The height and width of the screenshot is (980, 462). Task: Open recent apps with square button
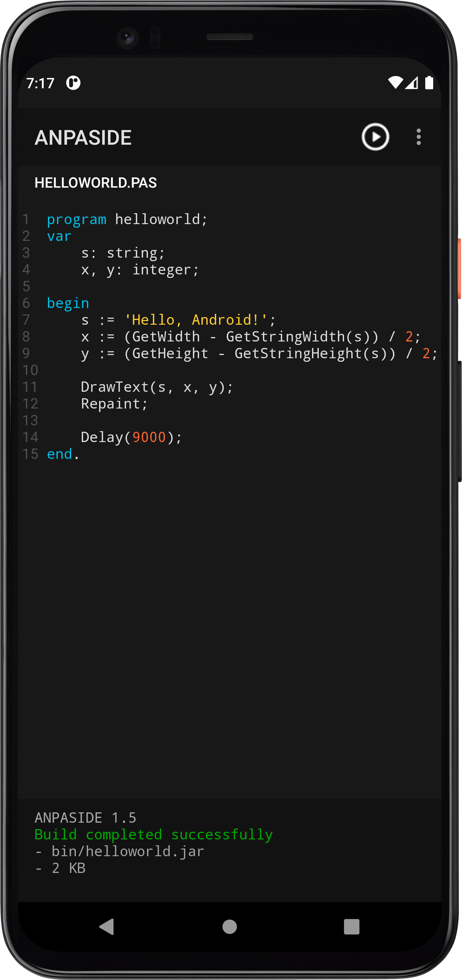click(351, 926)
